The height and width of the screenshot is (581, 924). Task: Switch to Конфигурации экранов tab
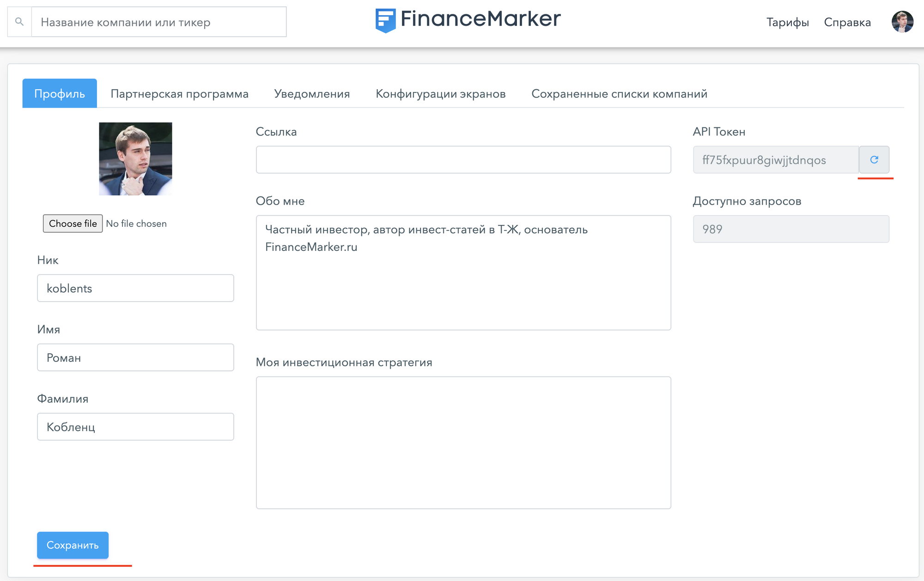tap(442, 94)
